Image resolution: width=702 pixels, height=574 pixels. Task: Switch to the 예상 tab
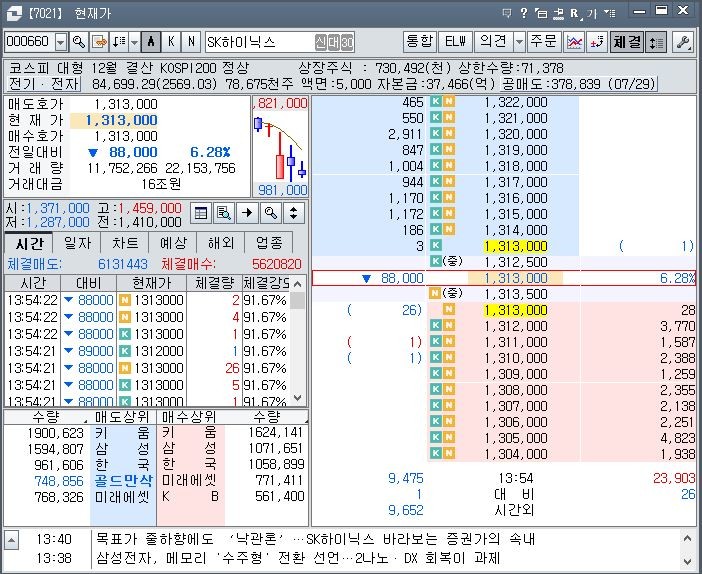click(x=173, y=243)
